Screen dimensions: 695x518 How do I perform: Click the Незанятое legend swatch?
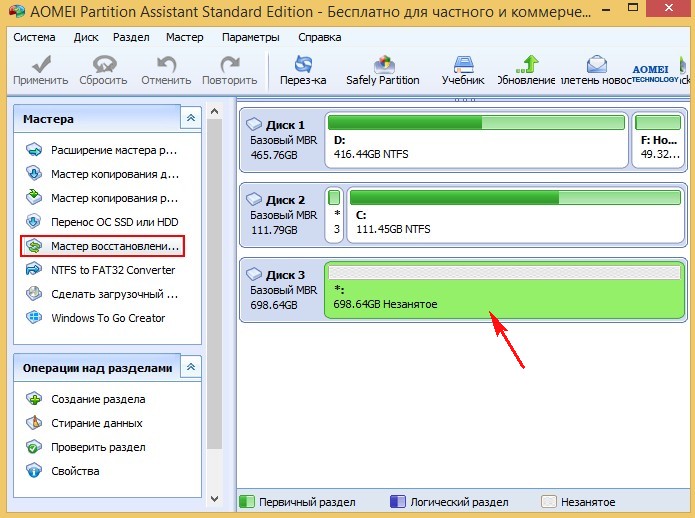coord(549,502)
